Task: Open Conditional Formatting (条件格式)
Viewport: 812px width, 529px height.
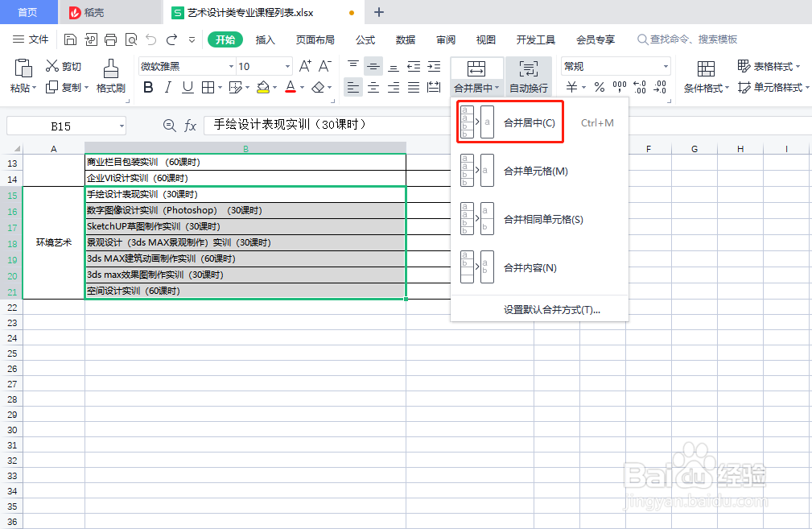Action: tap(704, 87)
